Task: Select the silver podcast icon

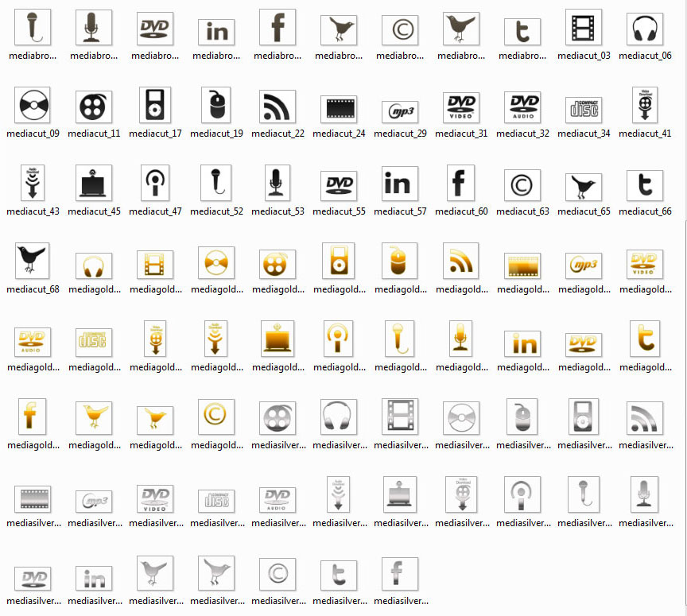Action: click(522, 494)
